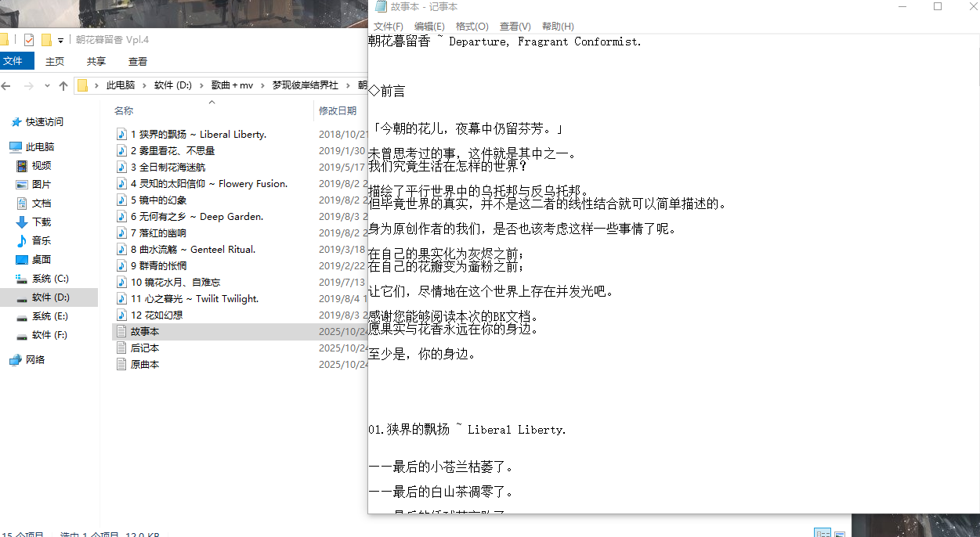This screenshot has height=537, width=980.
Task: Click the 修改日期 column header
Action: coord(337,111)
